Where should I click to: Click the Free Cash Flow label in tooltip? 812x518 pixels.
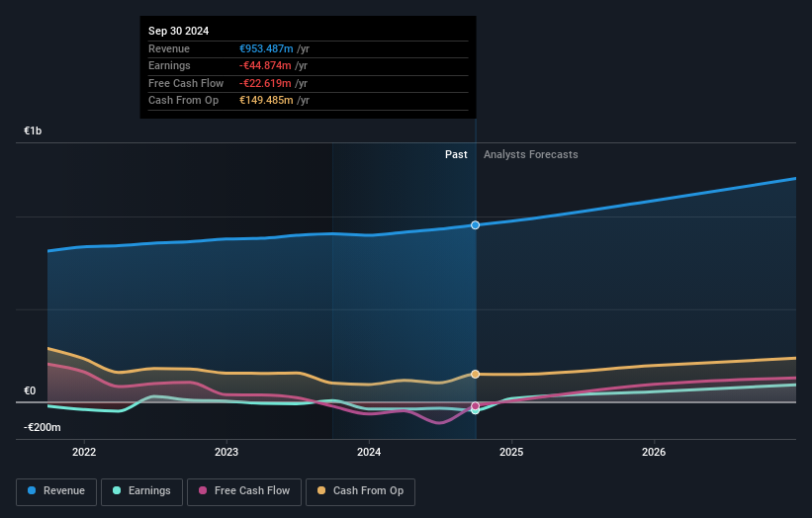(186, 83)
